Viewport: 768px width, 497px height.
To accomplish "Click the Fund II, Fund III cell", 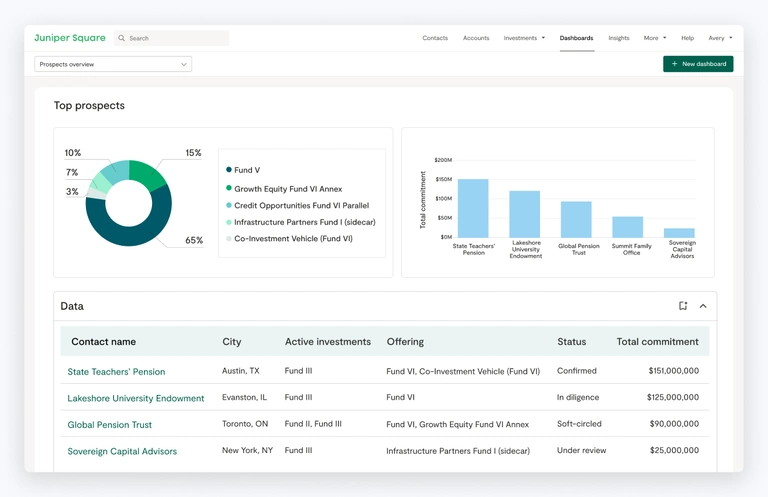I will 313,424.
